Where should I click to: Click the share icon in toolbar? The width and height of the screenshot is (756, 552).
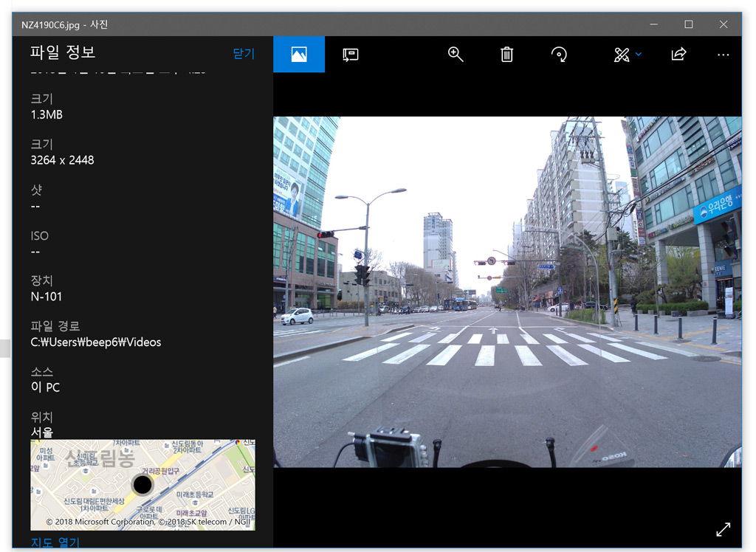pyautogui.click(x=678, y=55)
